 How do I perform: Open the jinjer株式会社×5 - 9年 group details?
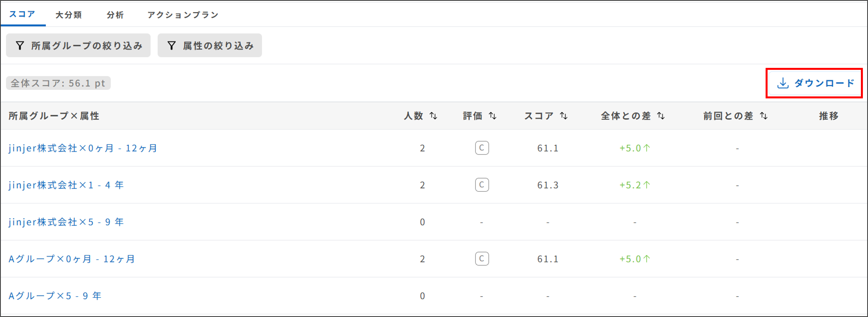tap(66, 222)
